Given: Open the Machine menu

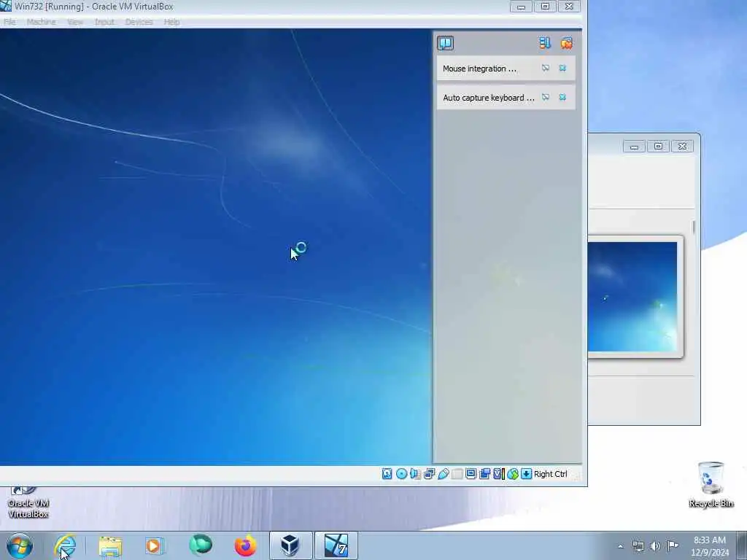Looking at the screenshot, I should (41, 22).
